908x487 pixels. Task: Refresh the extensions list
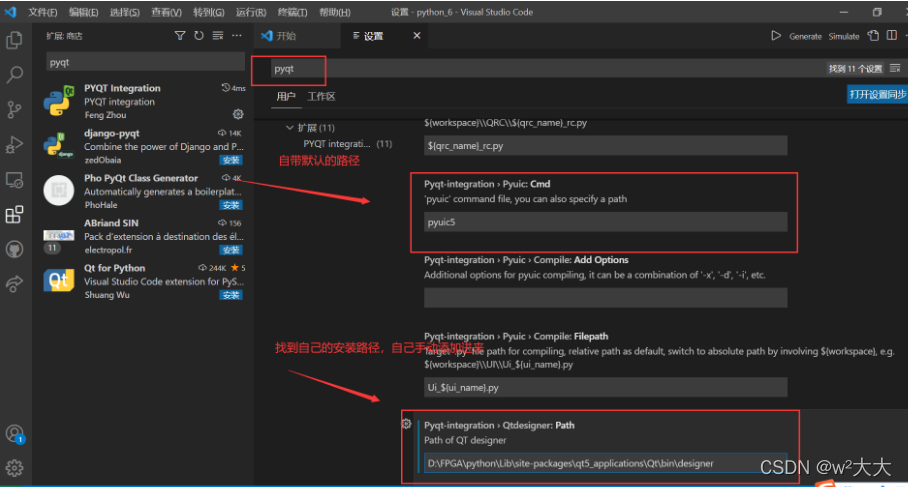point(199,36)
